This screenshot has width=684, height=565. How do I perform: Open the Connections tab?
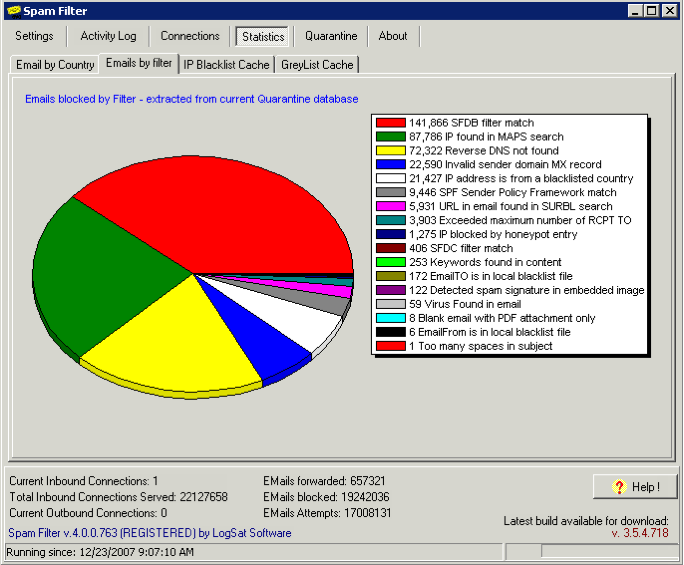tap(190, 36)
